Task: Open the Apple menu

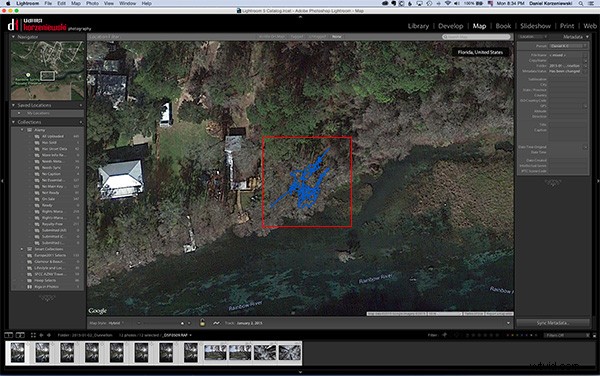Action: tap(8, 3)
